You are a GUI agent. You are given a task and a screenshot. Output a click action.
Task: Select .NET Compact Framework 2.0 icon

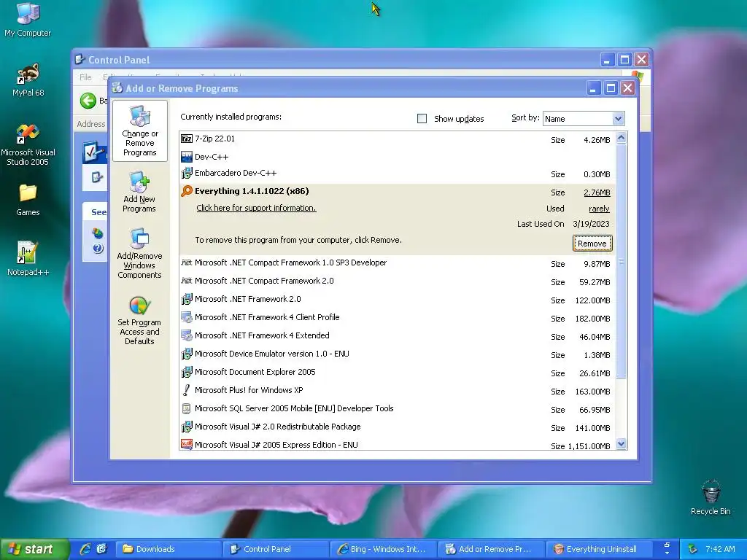coord(187,281)
